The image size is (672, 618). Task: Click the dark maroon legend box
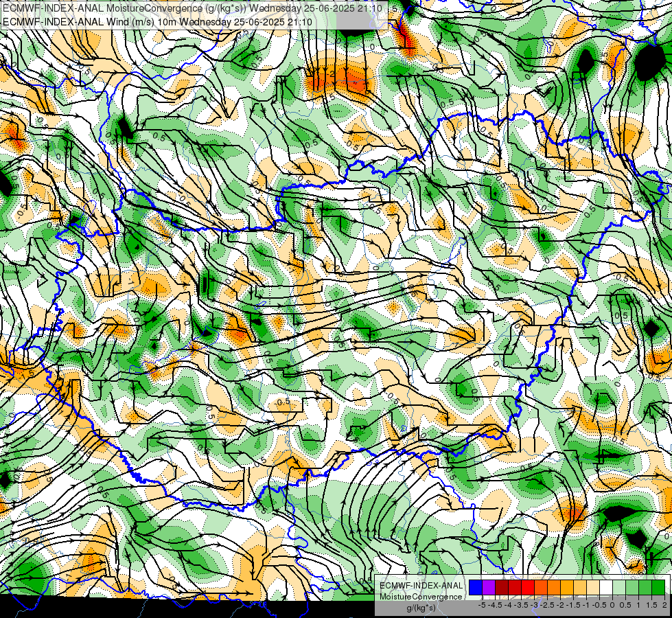502,587
